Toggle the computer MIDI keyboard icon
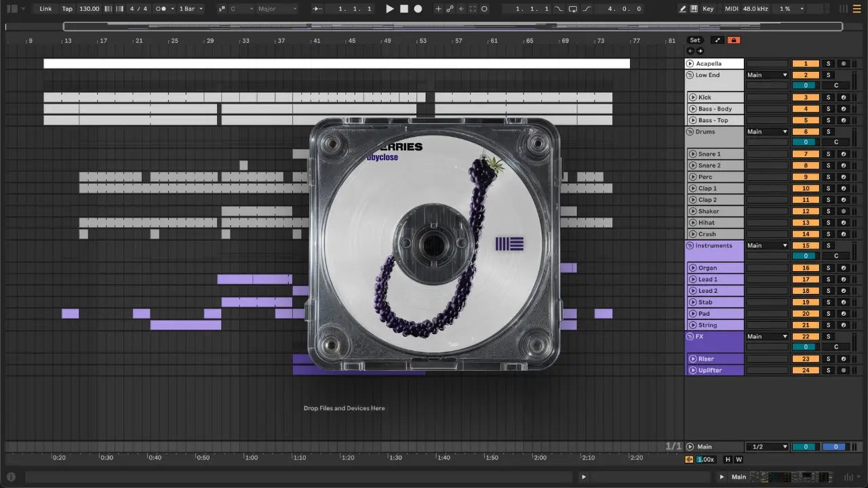Screen dimensions: 868x488 click(694, 9)
